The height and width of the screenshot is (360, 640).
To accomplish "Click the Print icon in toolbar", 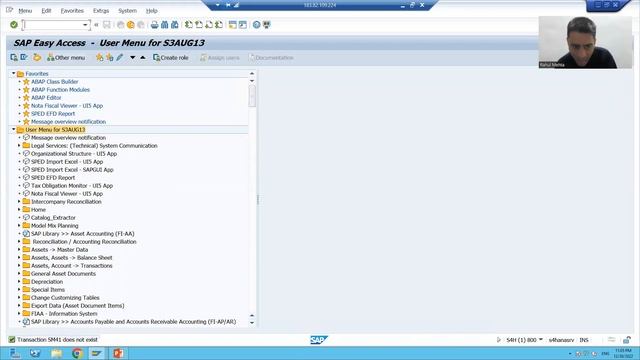I will [154, 25].
